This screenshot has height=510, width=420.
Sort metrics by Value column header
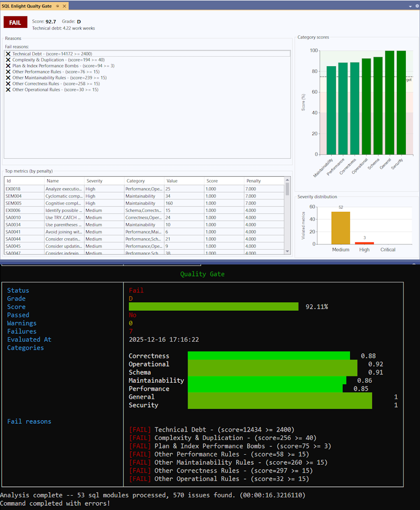click(184, 181)
